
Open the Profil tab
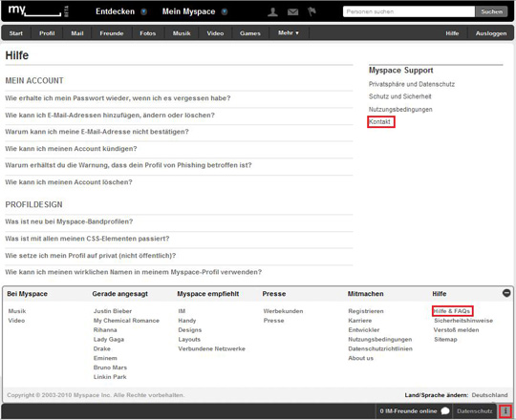click(x=47, y=33)
